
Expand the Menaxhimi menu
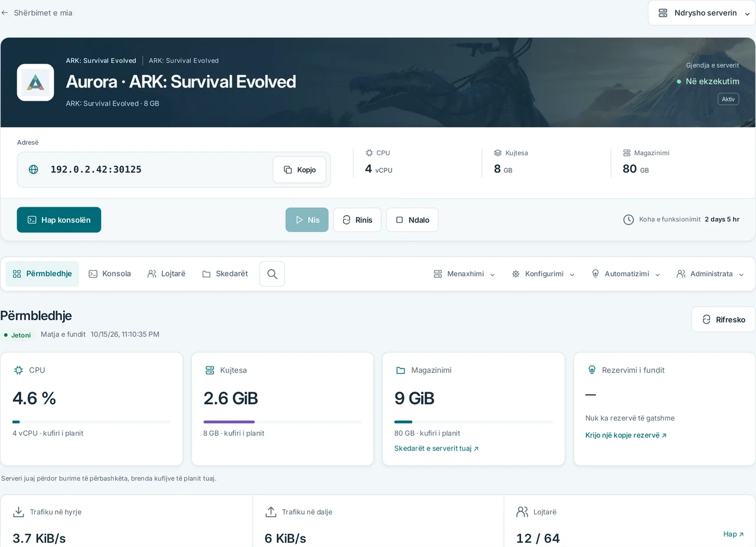pos(464,274)
